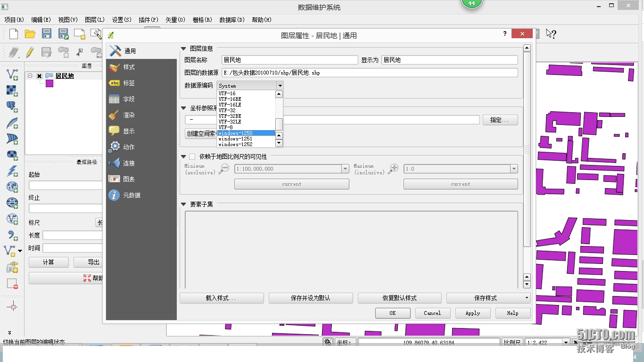Open the 图层(L) menu
Screen dimensions: 644x362
pos(95,20)
